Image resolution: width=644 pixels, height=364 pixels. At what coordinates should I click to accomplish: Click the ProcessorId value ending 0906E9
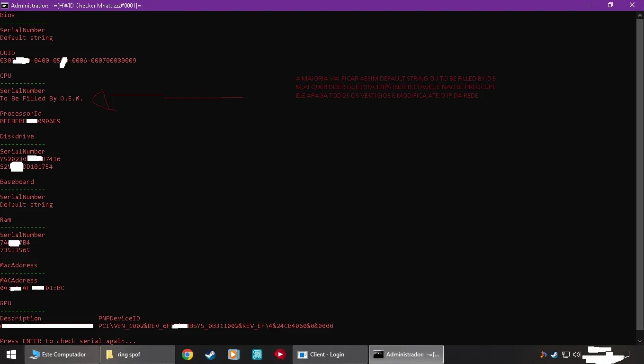30,121
